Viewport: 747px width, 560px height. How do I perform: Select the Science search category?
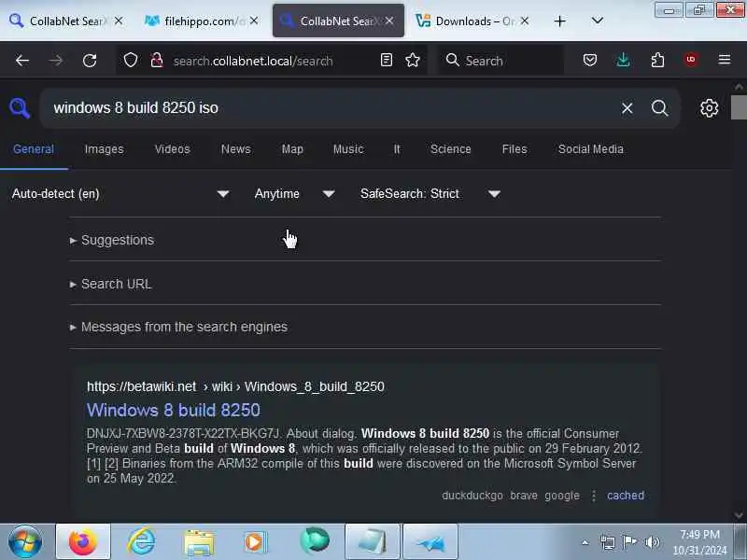450,149
